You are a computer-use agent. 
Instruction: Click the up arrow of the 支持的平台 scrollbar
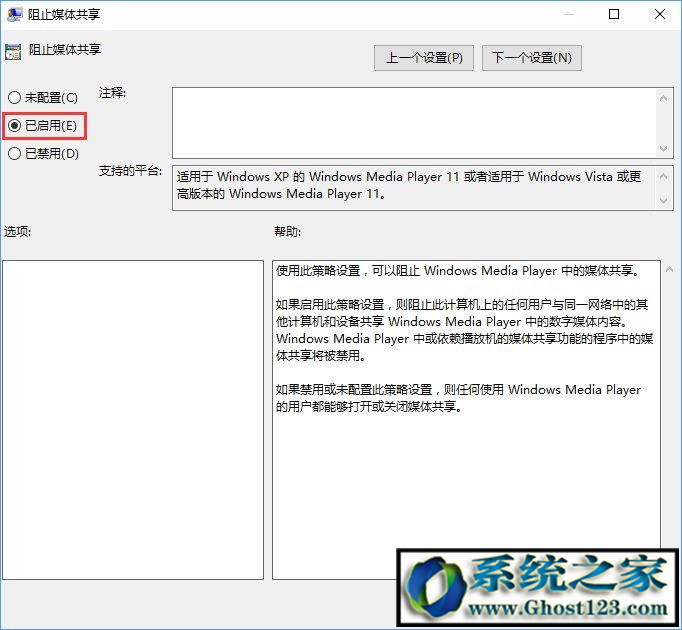[x=663, y=176]
